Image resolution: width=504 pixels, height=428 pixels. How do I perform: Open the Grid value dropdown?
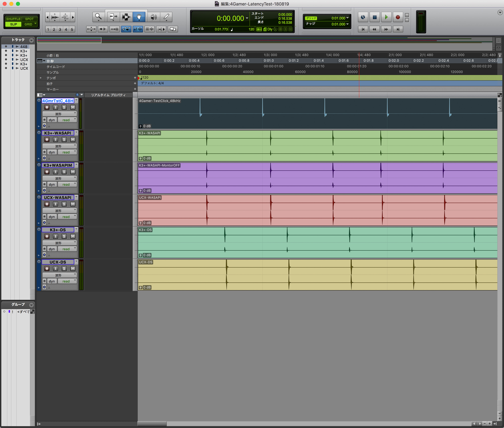[347, 18]
